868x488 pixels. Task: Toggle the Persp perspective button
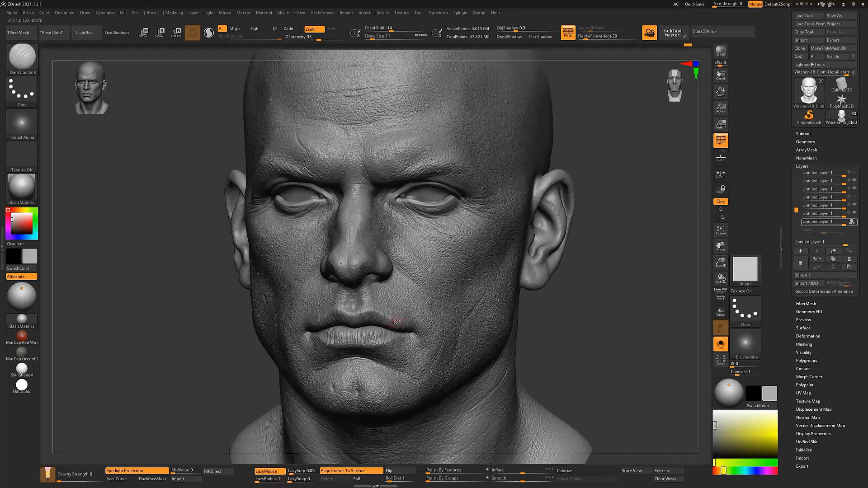[x=721, y=140]
